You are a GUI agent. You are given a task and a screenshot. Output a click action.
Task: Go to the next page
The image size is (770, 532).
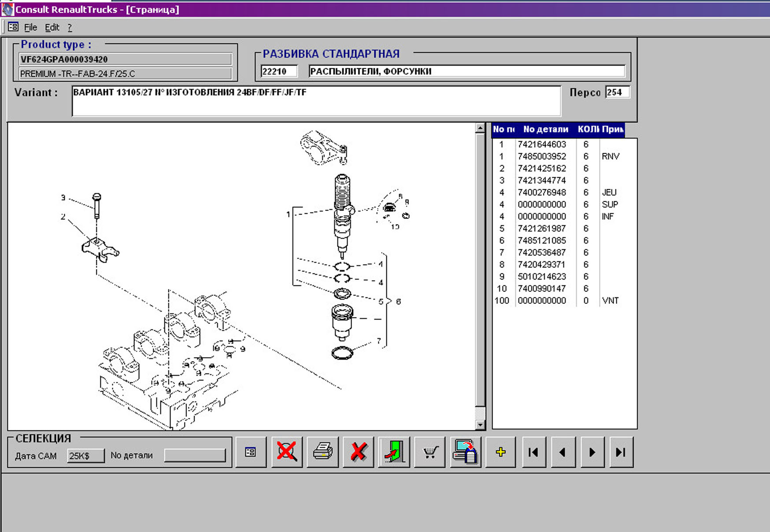(x=592, y=452)
